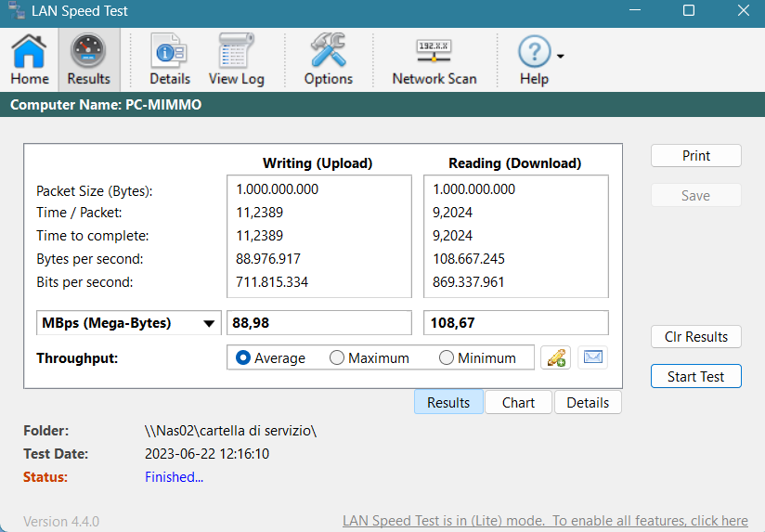765x532 pixels.
Task: Select Average throughput radio button
Action: point(242,357)
